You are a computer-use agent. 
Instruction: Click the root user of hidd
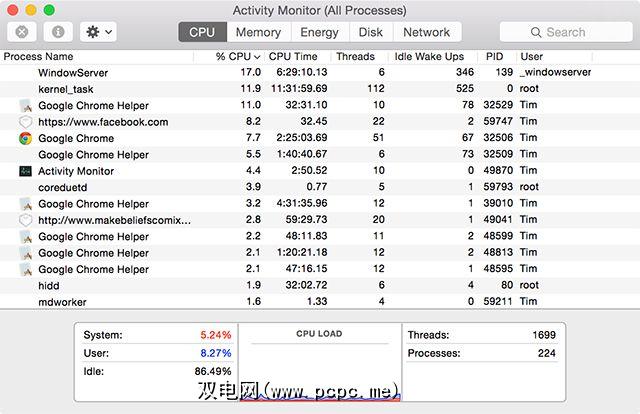(529, 285)
